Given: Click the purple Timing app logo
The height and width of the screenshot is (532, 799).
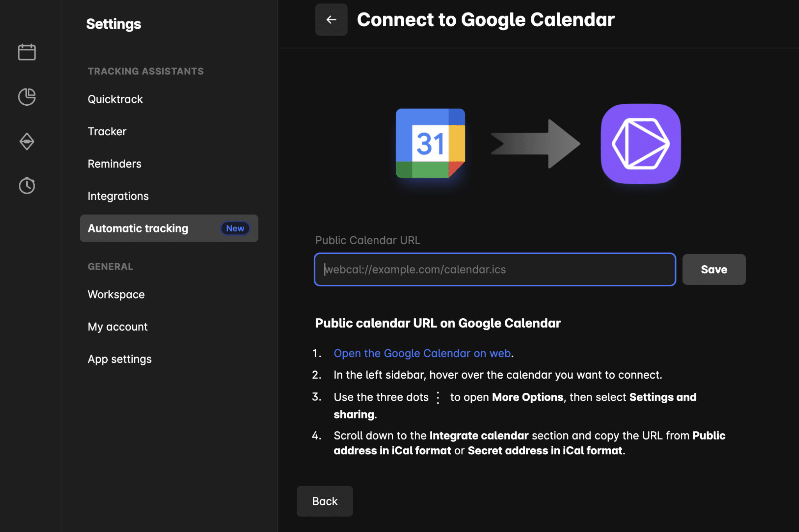Looking at the screenshot, I should pyautogui.click(x=641, y=144).
